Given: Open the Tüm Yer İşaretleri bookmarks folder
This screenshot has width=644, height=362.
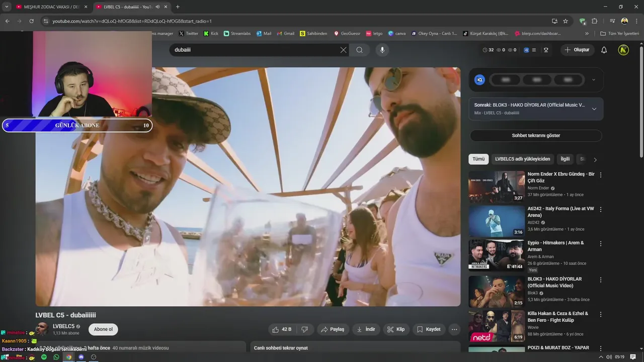Looking at the screenshot, I should coord(620,33).
